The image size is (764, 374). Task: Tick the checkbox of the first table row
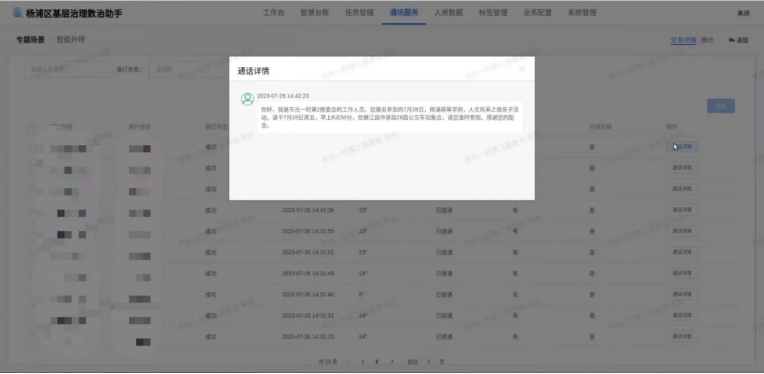31,147
